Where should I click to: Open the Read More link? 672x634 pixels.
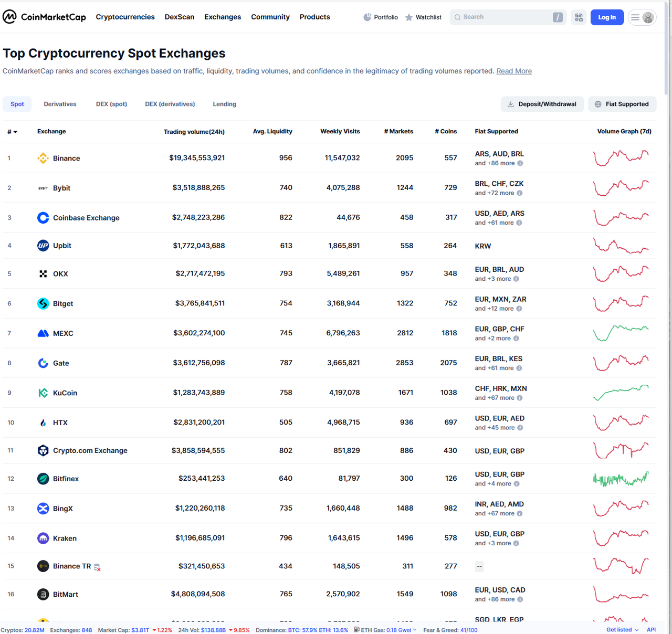514,71
